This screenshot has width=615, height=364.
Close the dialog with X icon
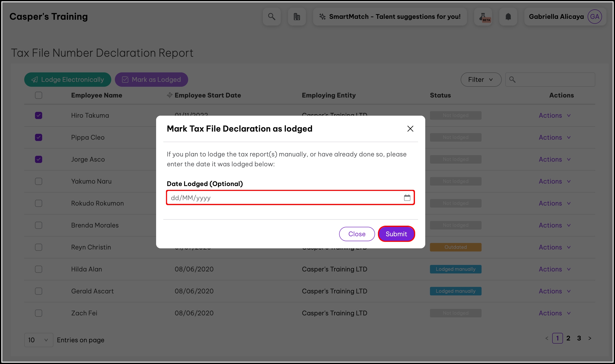(410, 128)
